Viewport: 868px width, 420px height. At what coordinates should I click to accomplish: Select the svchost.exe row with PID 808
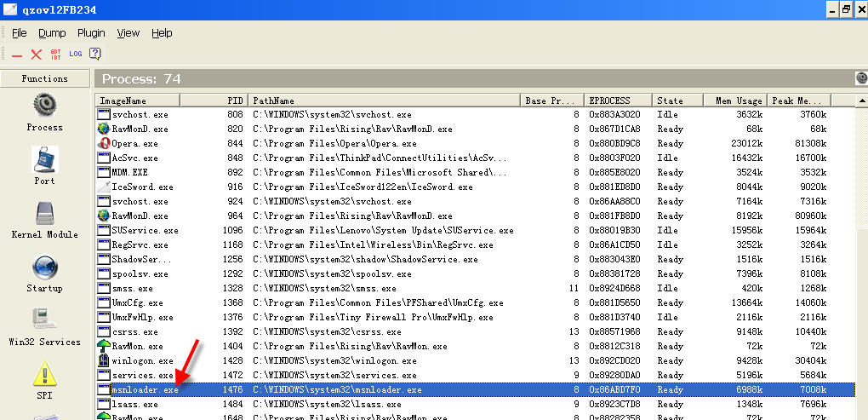[x=474, y=115]
